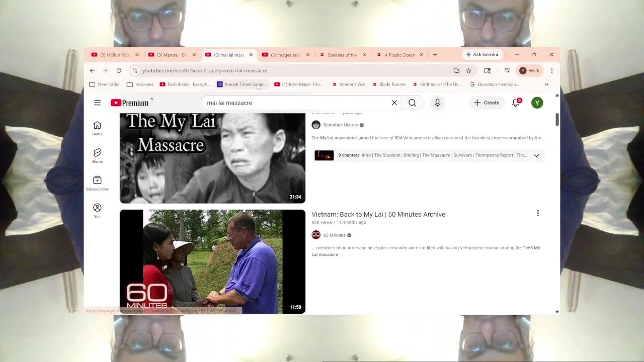Click the Create button
The height and width of the screenshot is (362, 644).
click(x=486, y=103)
